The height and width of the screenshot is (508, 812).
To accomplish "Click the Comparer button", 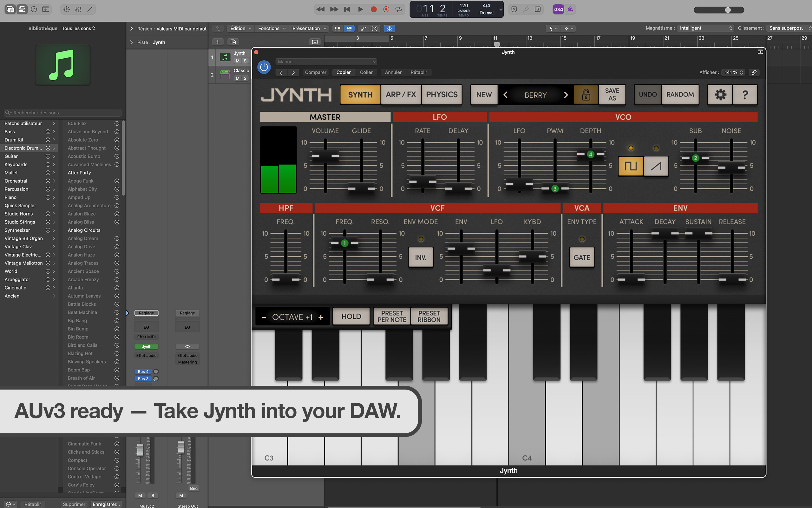I will tap(315, 72).
